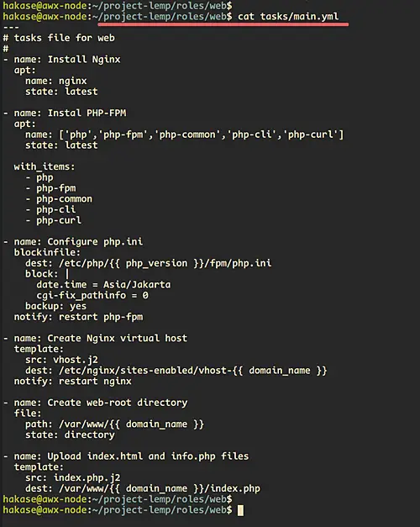Click the 'Create Nginx virtual host' task name
This screenshot has height=527, width=420.
(118, 338)
